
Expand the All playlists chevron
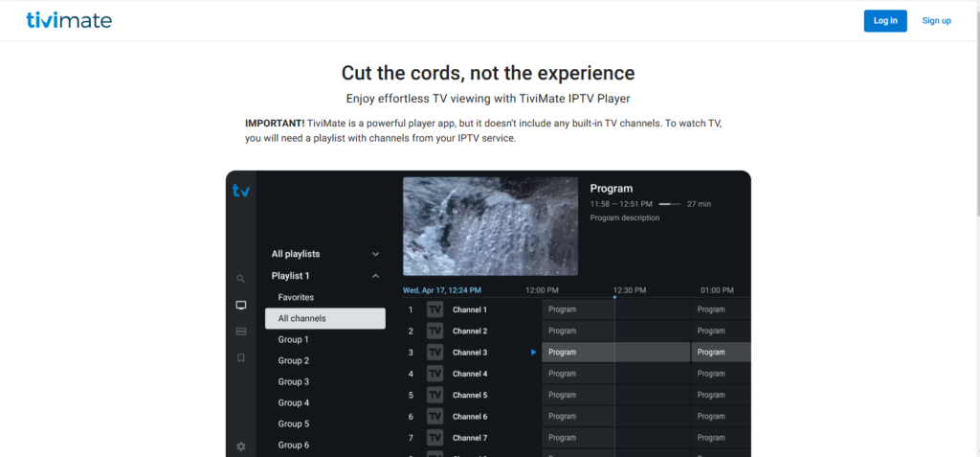(x=375, y=254)
